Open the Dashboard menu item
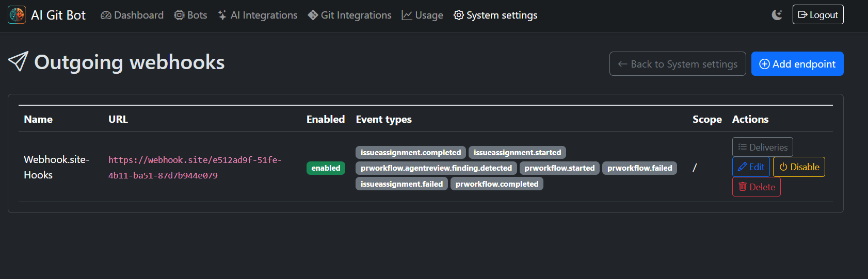The width and height of the screenshot is (868, 279). tap(132, 15)
